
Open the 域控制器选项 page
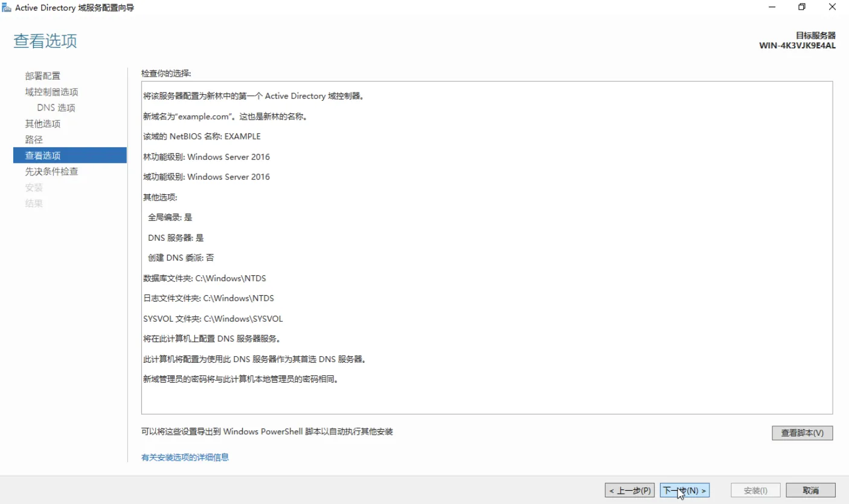(51, 92)
